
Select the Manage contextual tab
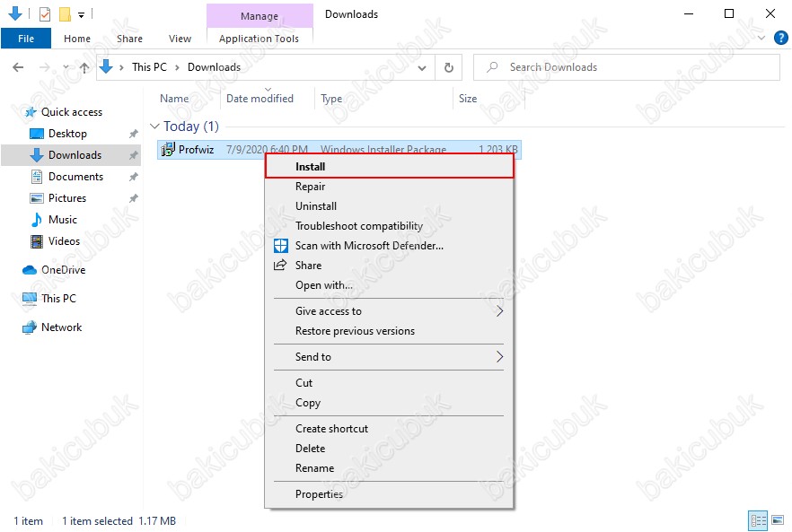[260, 15]
